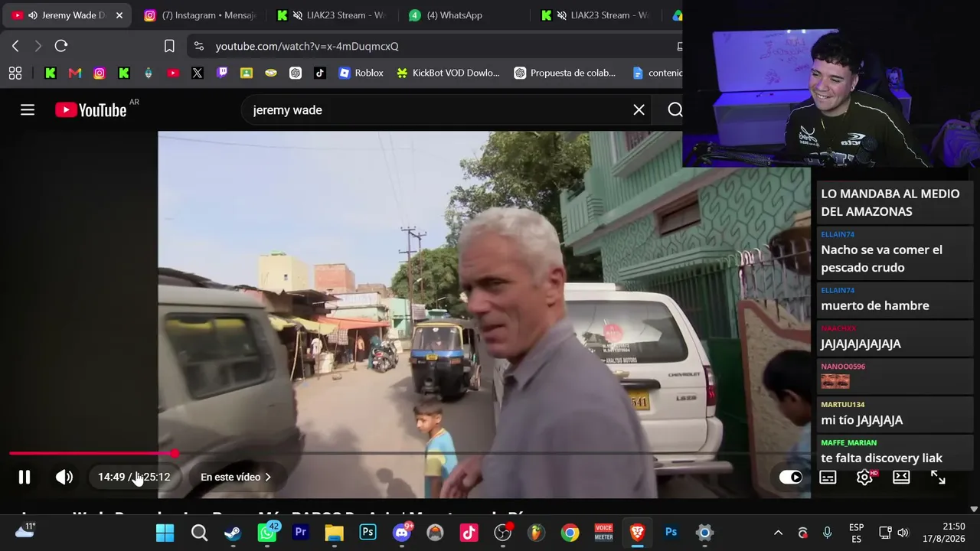Viewport: 980px width, 551px height.
Task: Open Premiere Pro from the taskbar
Action: (300, 532)
